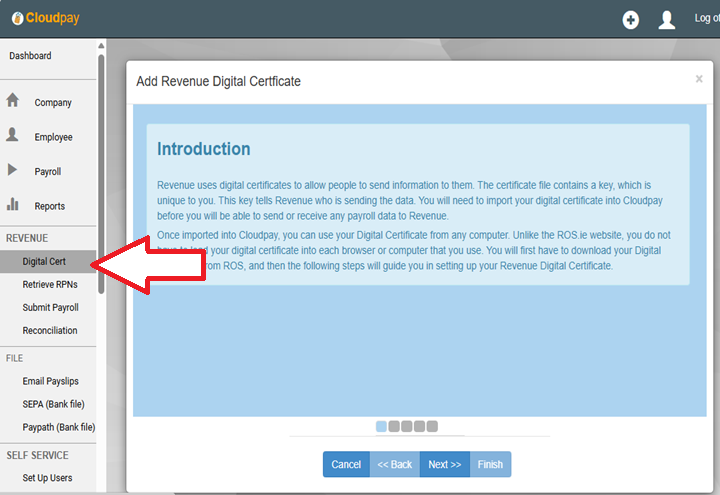Click the Company home icon
Image resolution: width=720 pixels, height=495 pixels.
[13, 101]
